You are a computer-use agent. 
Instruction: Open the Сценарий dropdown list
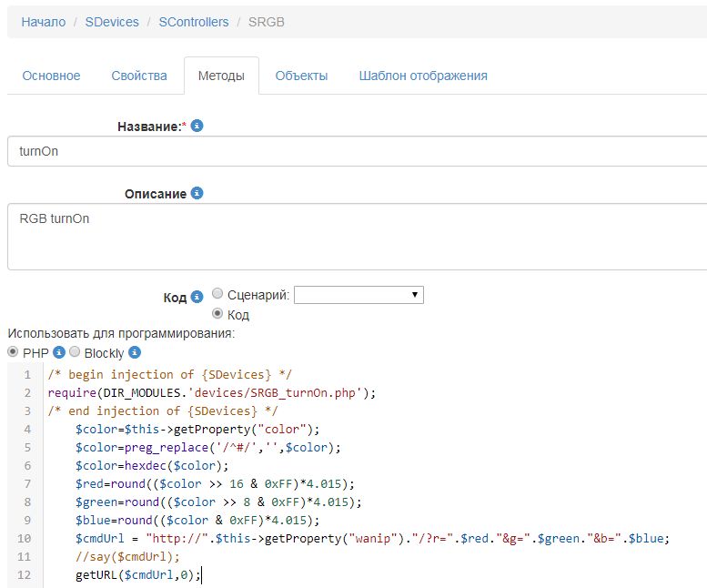[359, 295]
